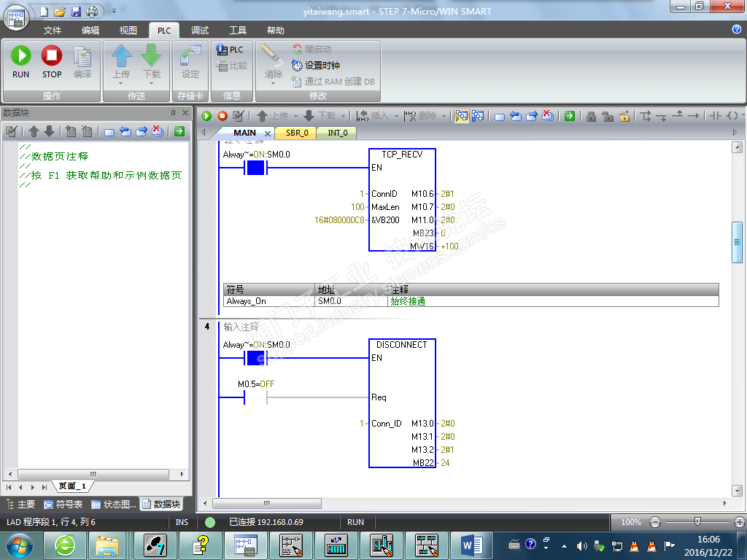The width and height of the screenshot is (747, 560).
Task: Toggle program status monitoring in the editor toolbar
Action: pyautogui.click(x=461, y=116)
